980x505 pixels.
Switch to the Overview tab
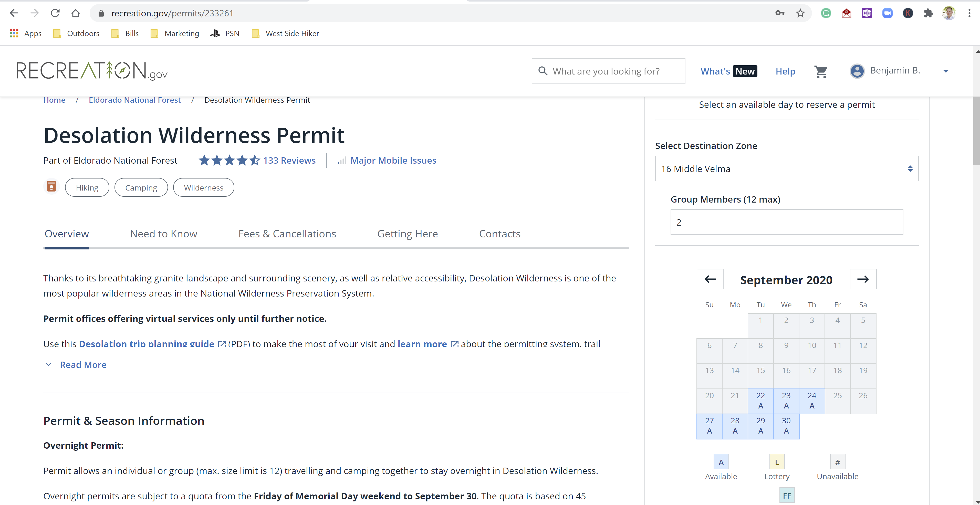point(67,234)
